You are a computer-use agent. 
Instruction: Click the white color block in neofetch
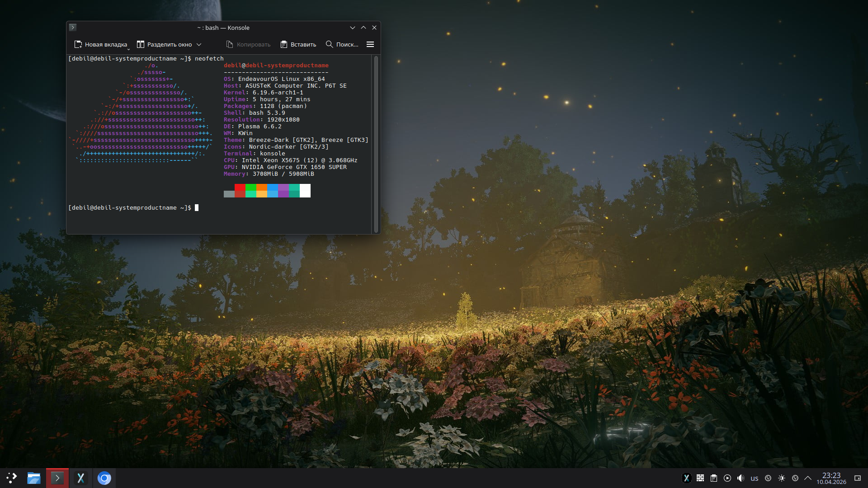[x=305, y=190]
